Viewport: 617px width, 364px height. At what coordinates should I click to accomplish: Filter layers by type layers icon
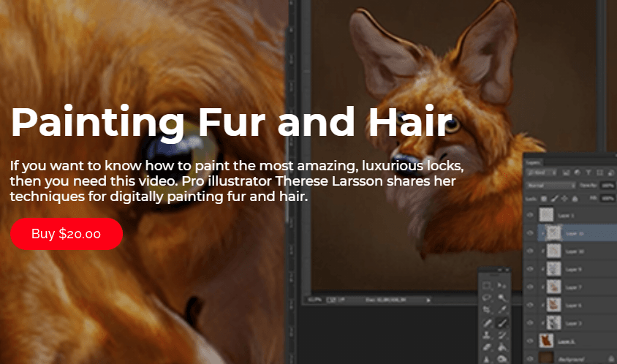tap(588, 172)
